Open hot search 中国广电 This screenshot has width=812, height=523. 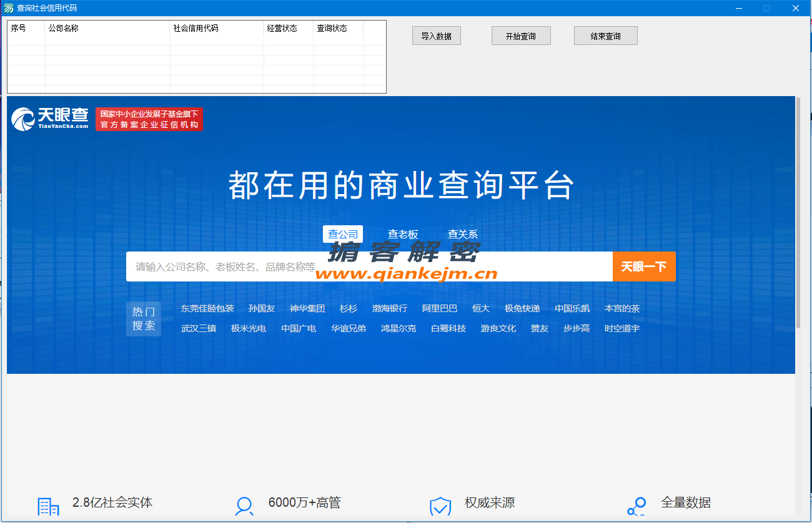(299, 328)
